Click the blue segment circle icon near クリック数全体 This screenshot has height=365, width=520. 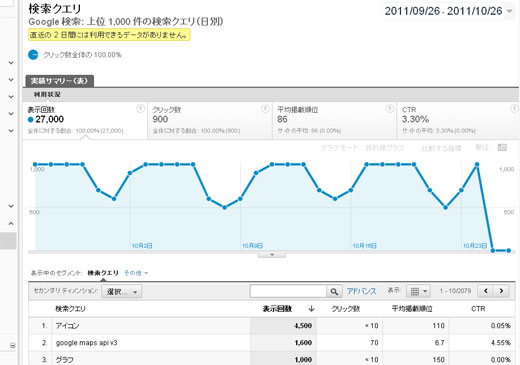click(33, 54)
